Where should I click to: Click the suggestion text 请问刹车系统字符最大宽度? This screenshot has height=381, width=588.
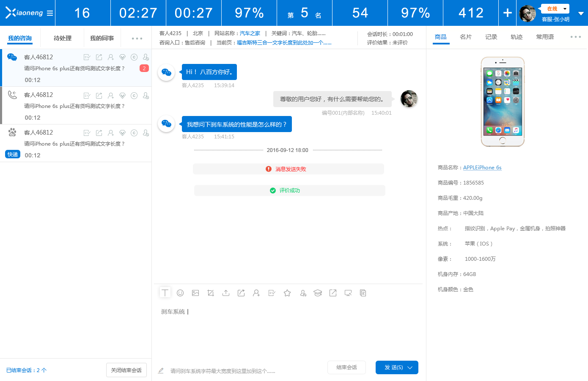click(223, 371)
